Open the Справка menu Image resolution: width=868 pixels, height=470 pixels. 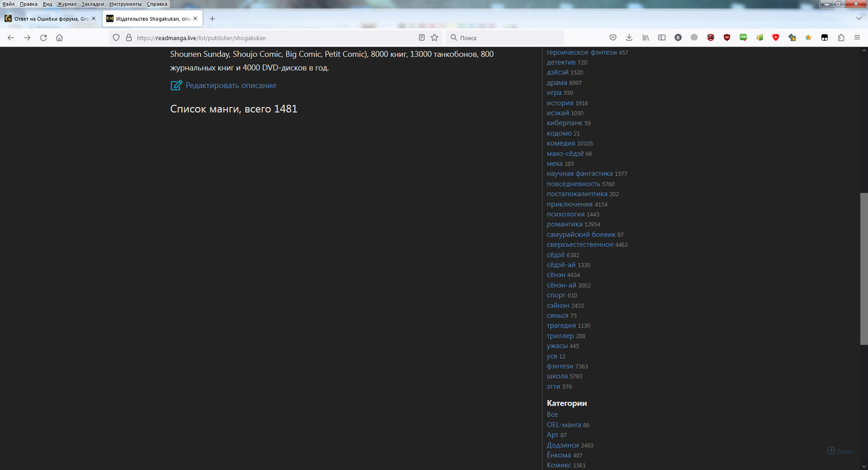(157, 4)
